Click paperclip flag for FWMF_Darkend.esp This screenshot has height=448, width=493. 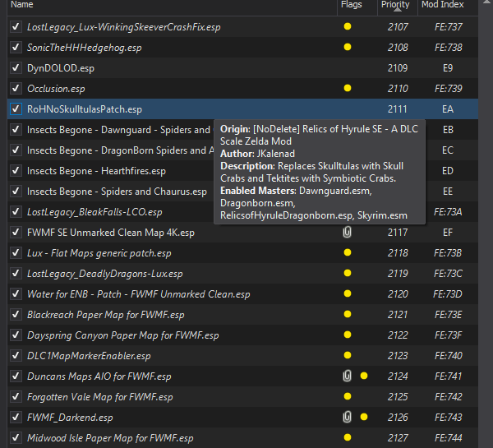(x=347, y=417)
